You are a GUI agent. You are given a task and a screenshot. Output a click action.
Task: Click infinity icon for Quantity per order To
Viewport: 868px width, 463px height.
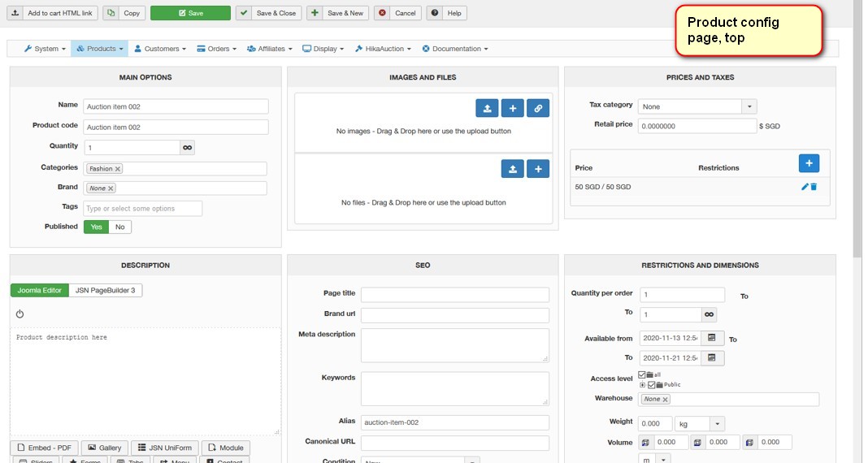[709, 314]
